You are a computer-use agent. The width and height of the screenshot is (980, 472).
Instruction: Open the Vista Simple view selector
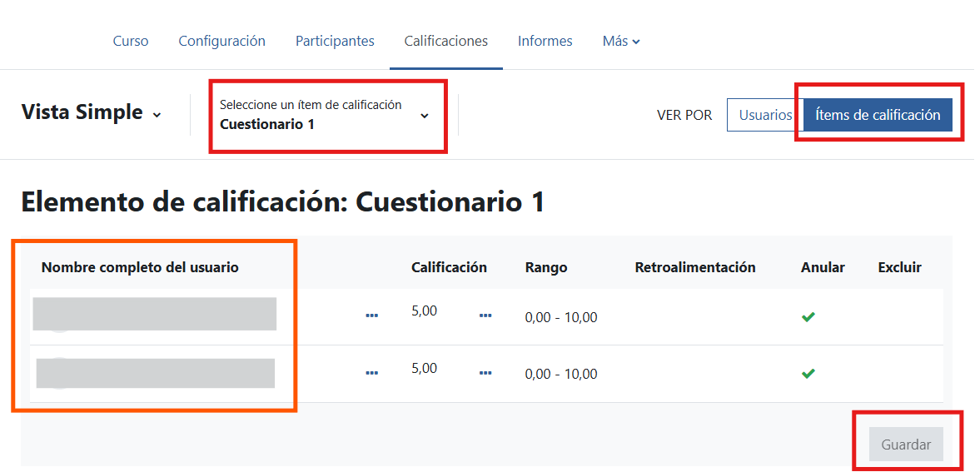coord(92,113)
